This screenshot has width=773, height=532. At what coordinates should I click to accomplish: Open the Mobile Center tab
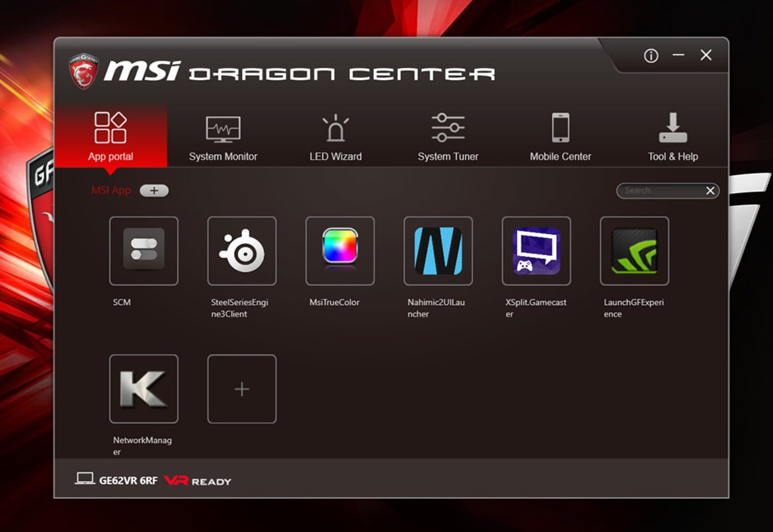(560, 136)
